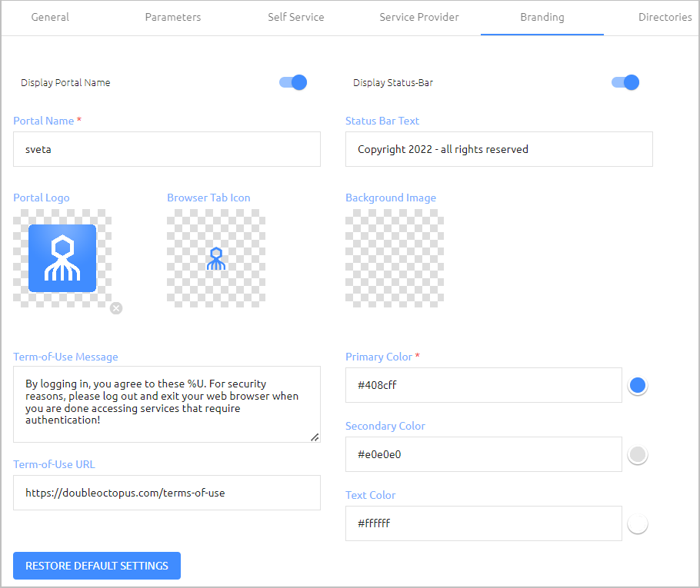This screenshot has height=588, width=700.
Task: Open the Directories tab
Action: point(665,18)
